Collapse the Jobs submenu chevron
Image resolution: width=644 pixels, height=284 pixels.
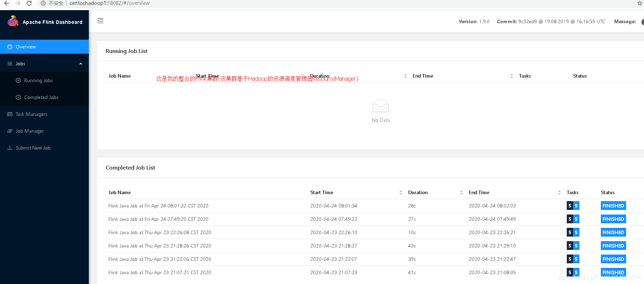coord(81,64)
